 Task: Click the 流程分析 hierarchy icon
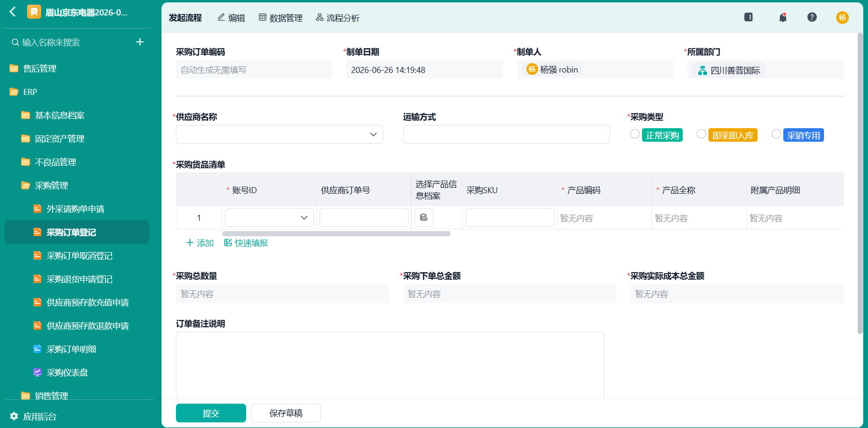pyautogui.click(x=320, y=17)
